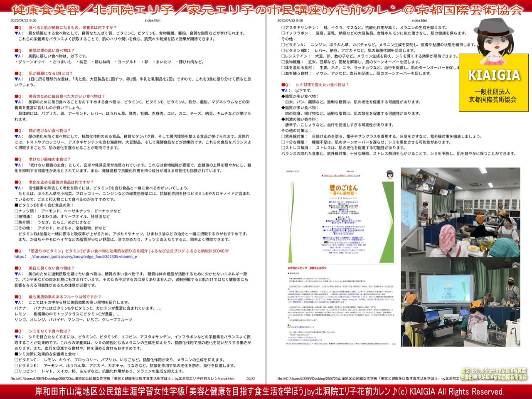Select the question 美白に良くない食べ物は？

tap(44, 268)
